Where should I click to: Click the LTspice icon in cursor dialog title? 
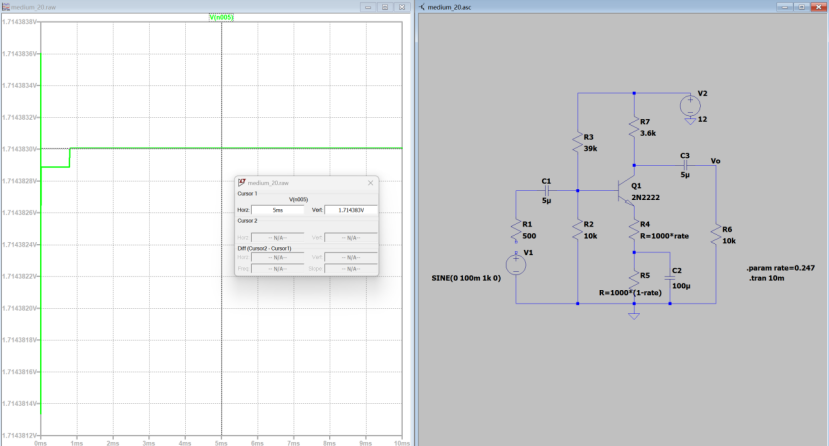pos(242,183)
